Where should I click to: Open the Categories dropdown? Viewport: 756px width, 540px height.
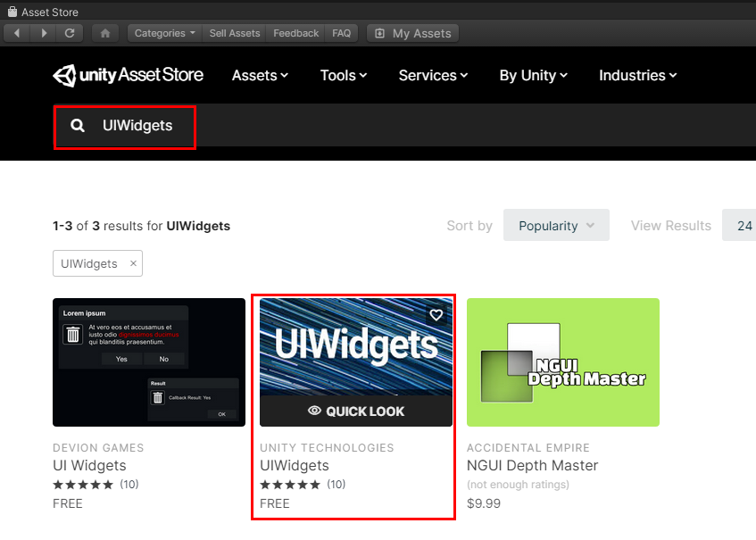(163, 32)
